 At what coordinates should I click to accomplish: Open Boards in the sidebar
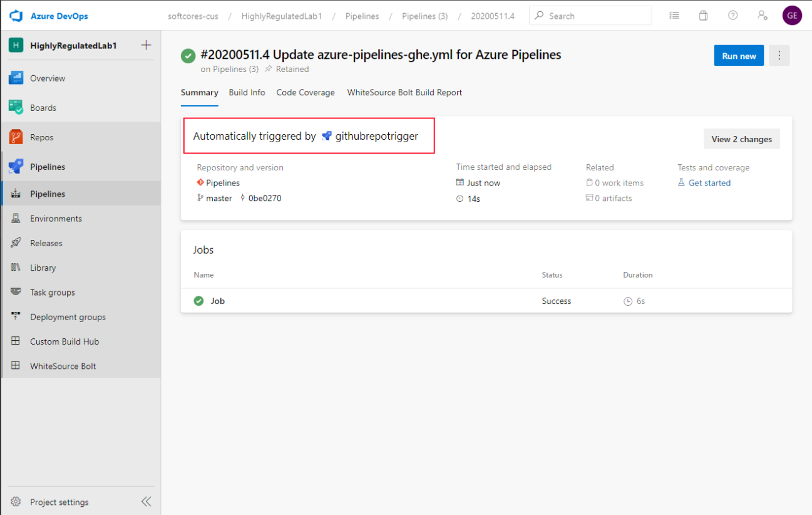click(80, 108)
